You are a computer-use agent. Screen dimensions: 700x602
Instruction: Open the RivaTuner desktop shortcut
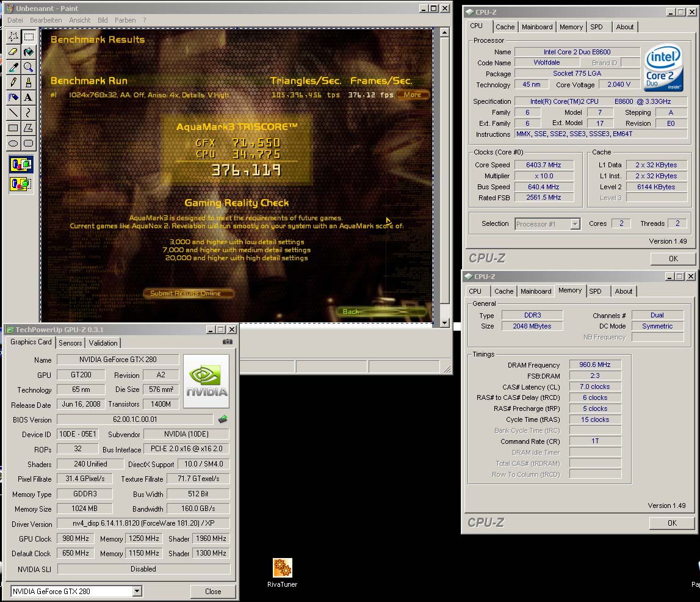pos(282,573)
